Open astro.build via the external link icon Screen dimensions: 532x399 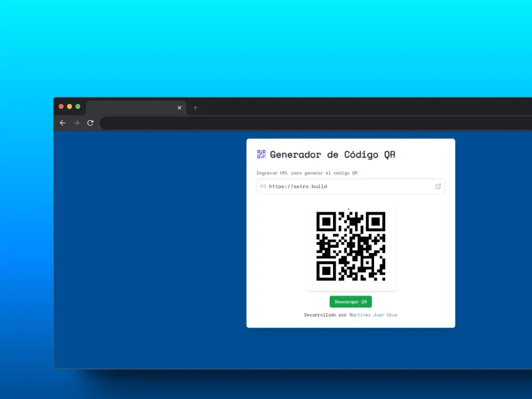coord(438,186)
